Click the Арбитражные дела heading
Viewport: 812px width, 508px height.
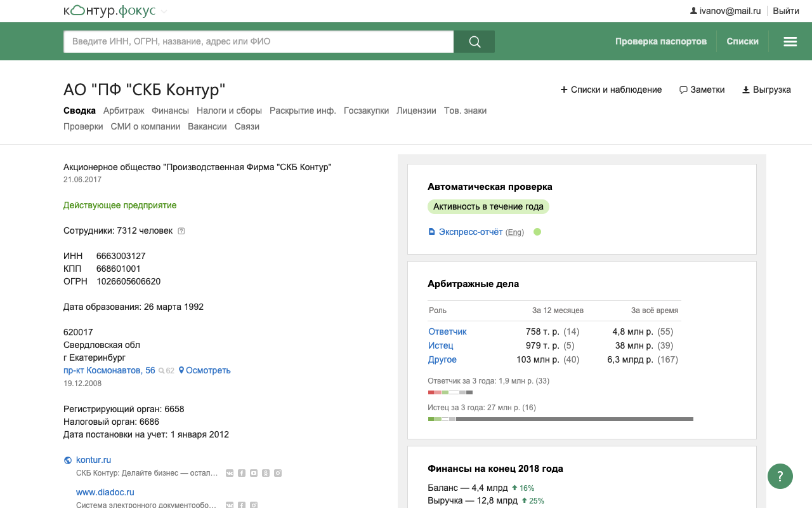tap(473, 284)
